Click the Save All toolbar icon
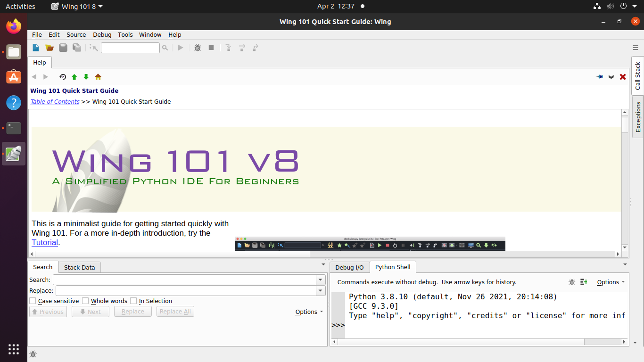Viewport: 644px width, 362px height. pyautogui.click(x=77, y=48)
